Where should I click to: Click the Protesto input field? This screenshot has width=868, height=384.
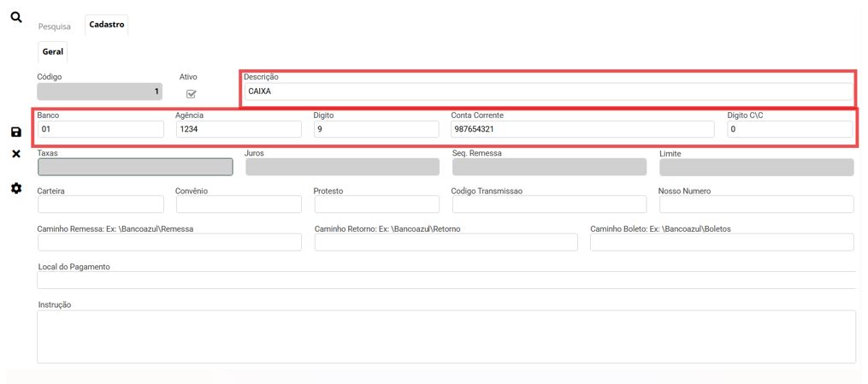(x=376, y=204)
